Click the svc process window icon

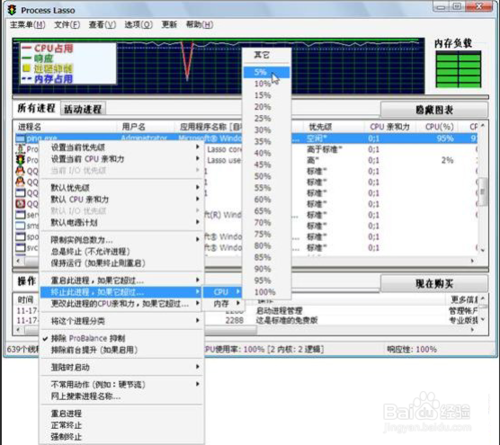pyautogui.click(x=20, y=247)
